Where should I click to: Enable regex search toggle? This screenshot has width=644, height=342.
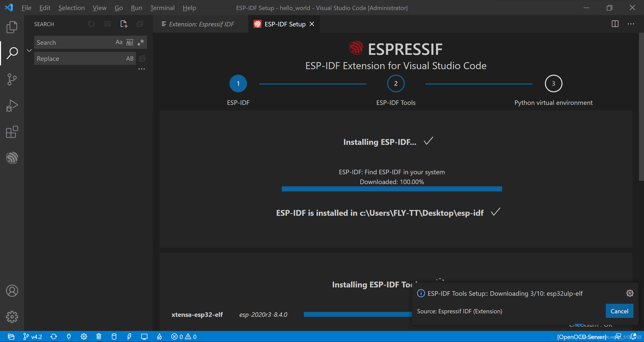pos(141,42)
